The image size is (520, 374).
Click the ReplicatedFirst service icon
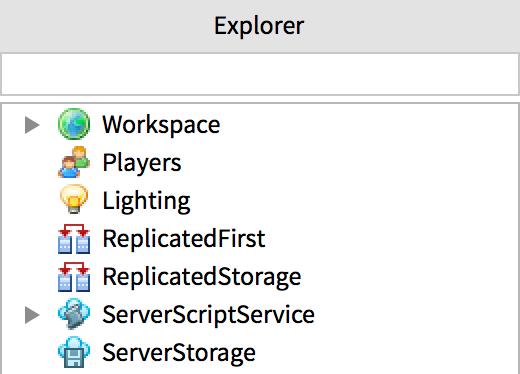(x=74, y=239)
